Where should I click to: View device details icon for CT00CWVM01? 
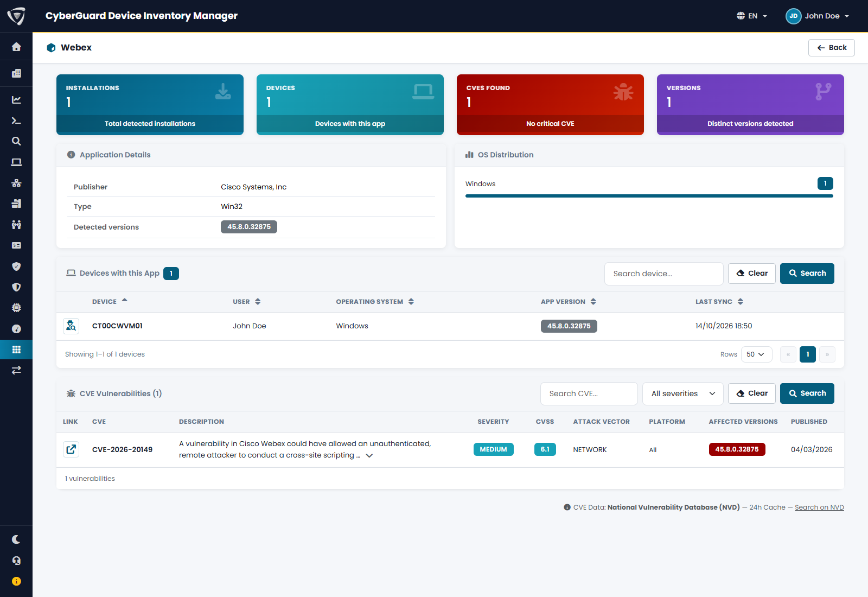tap(71, 326)
